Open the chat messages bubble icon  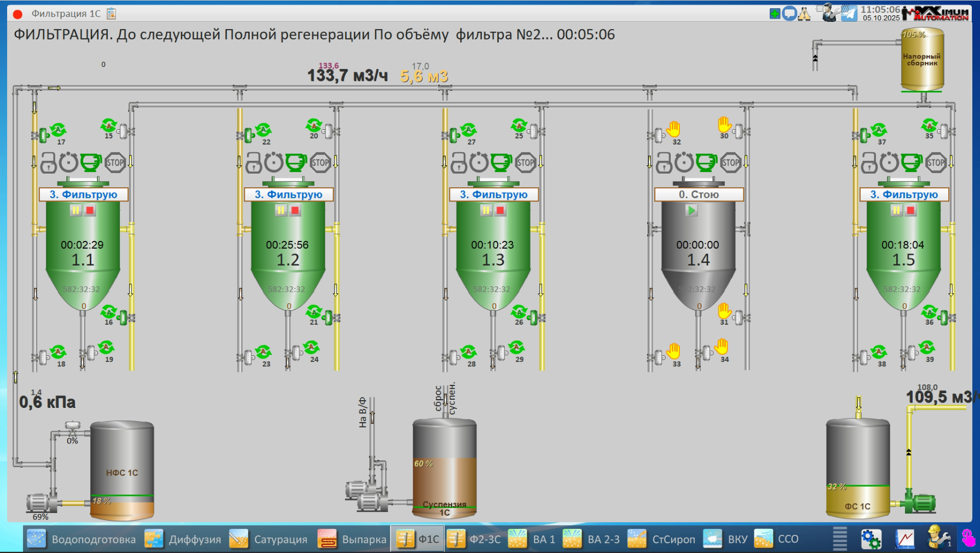click(789, 14)
